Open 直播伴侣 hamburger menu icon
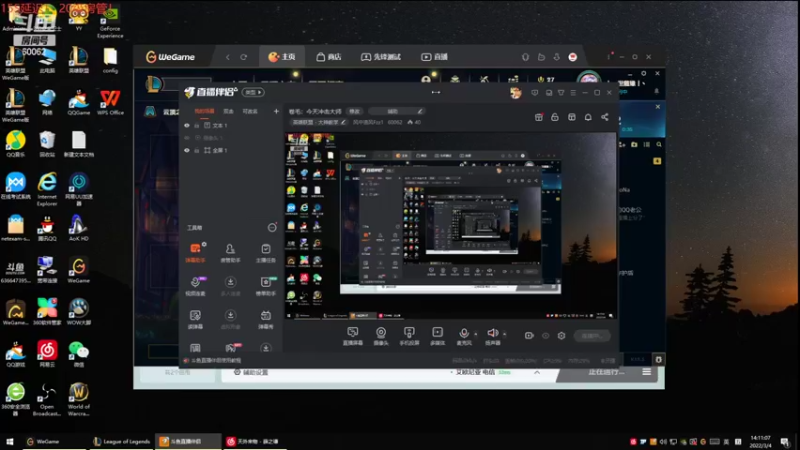Image resolution: width=800 pixels, height=450 pixels. (573, 93)
